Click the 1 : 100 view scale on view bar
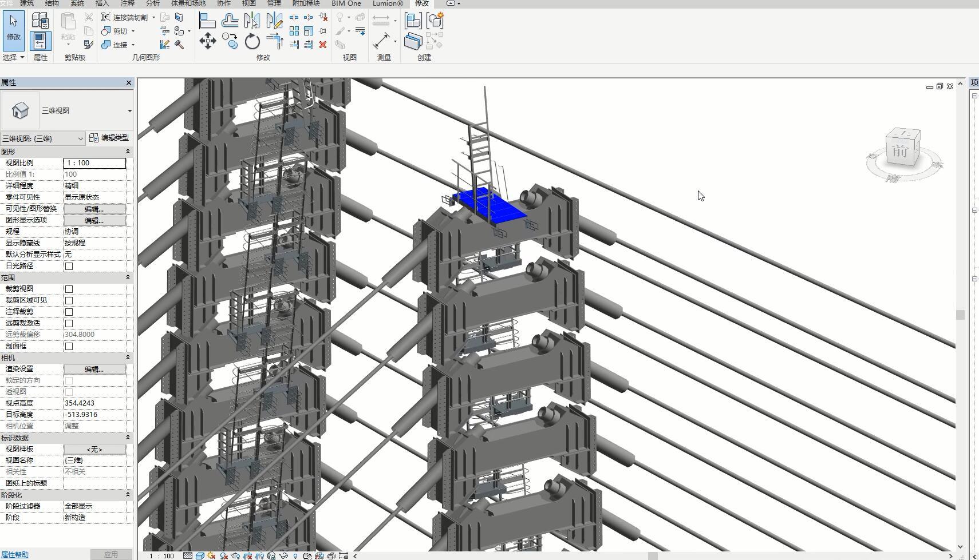Viewport: 979px width, 560px height. (x=162, y=555)
